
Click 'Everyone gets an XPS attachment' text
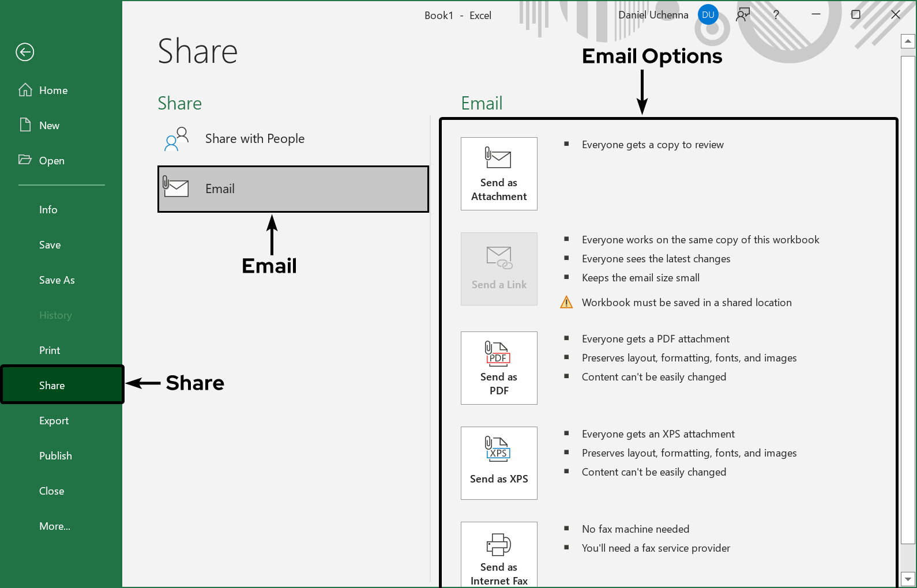pyautogui.click(x=658, y=434)
